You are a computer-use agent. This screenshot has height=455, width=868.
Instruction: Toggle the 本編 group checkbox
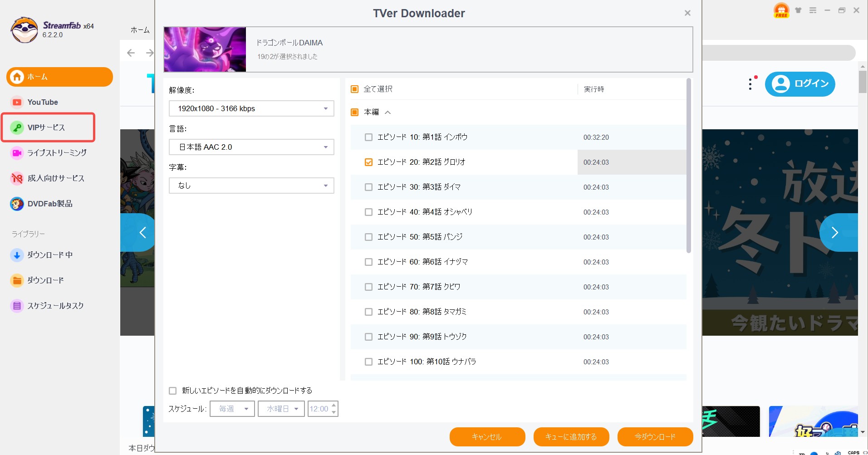[355, 112]
